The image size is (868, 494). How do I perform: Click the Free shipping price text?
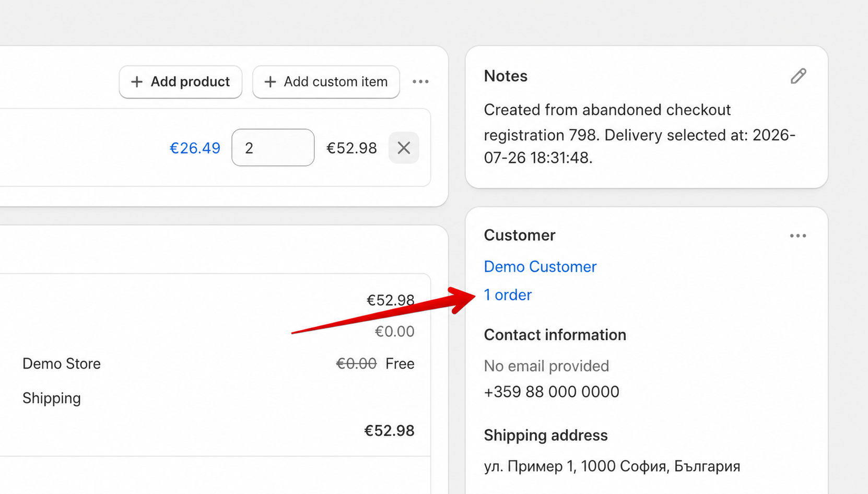click(400, 363)
